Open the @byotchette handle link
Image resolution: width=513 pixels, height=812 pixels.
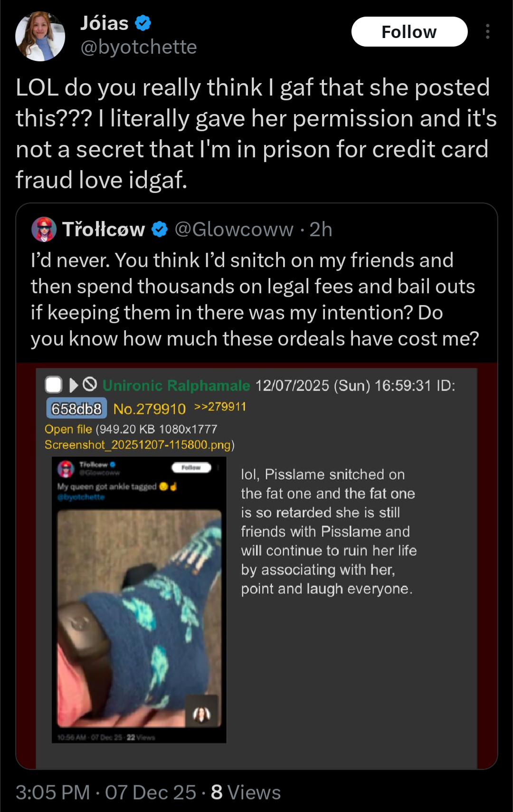pos(139,47)
